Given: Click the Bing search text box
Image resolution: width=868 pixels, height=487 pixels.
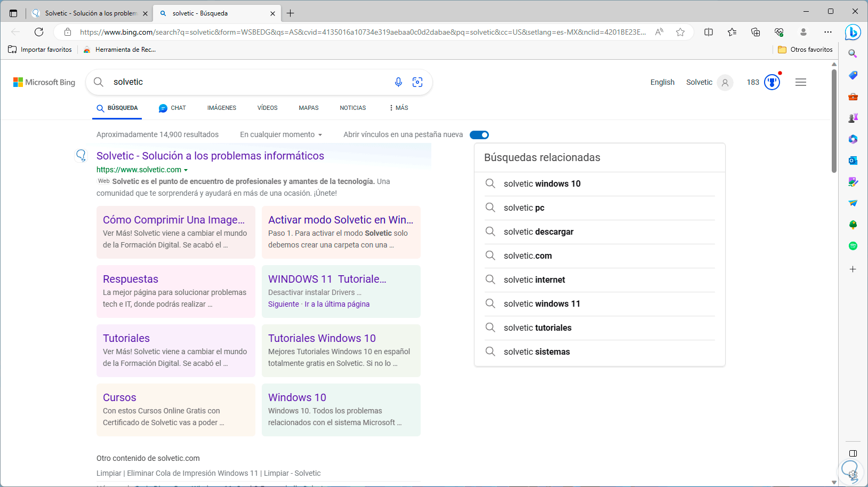Looking at the screenshot, I should coord(245,82).
